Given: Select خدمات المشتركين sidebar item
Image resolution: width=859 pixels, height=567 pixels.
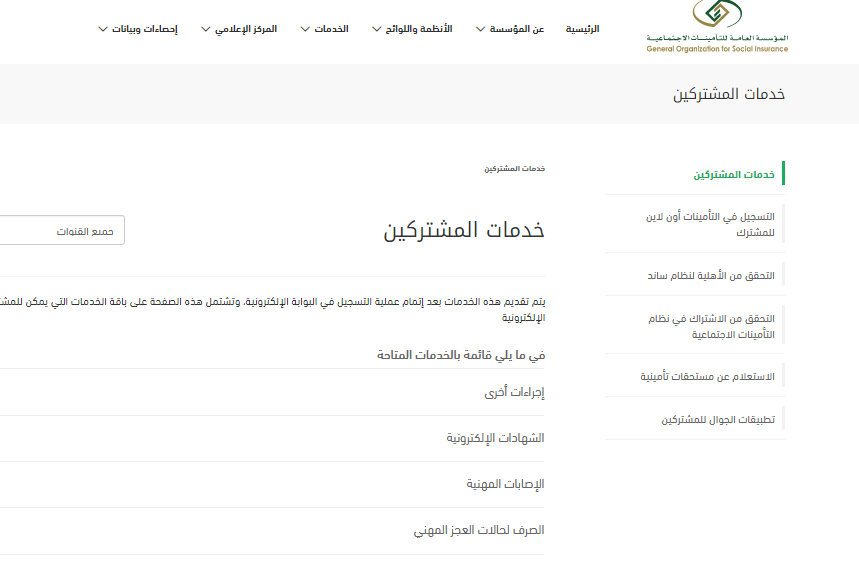Looking at the screenshot, I should [734, 174].
